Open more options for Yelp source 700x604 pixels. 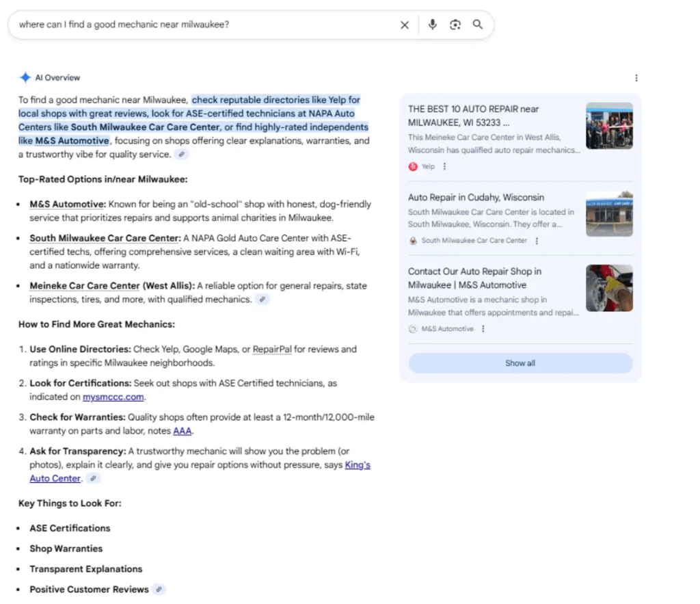pos(445,166)
